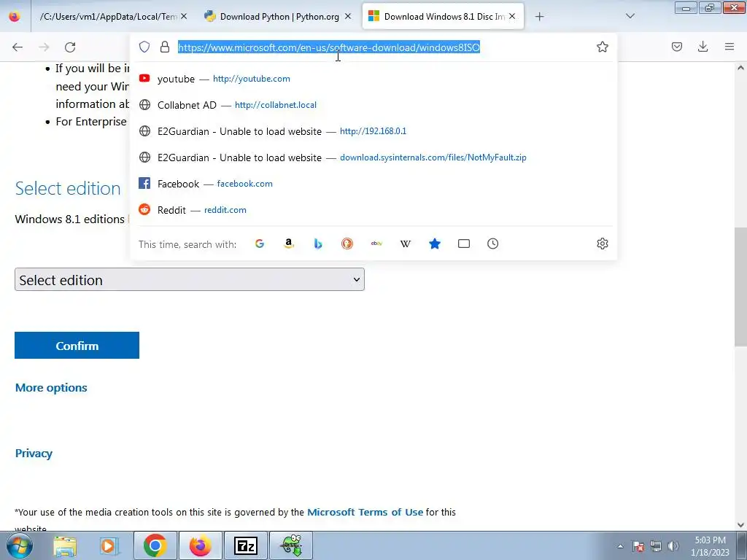The width and height of the screenshot is (747, 560).
Task: Close the Download Python tab
Action: pos(348,16)
